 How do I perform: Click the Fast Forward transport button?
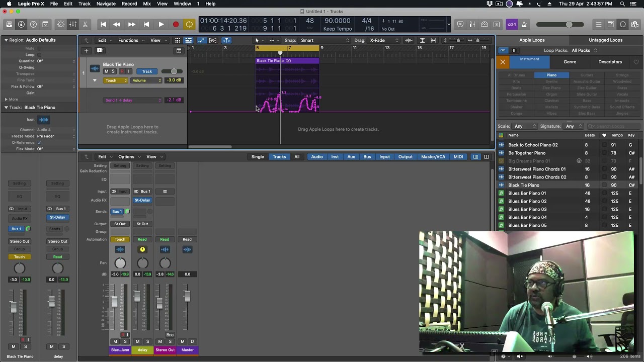(131, 24)
